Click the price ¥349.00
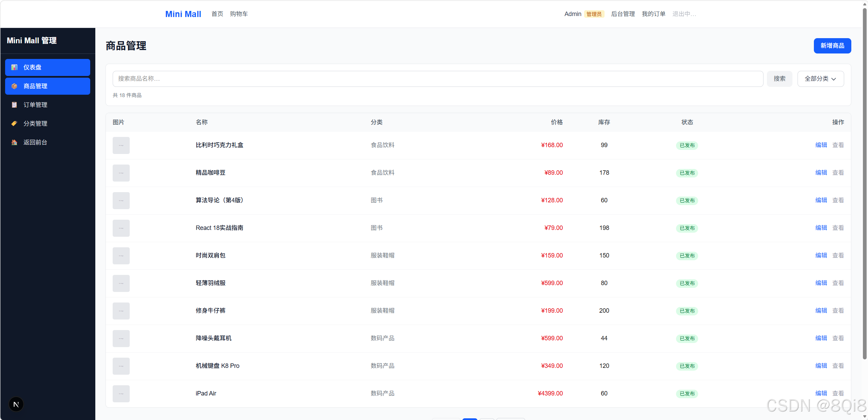 [x=552, y=366]
